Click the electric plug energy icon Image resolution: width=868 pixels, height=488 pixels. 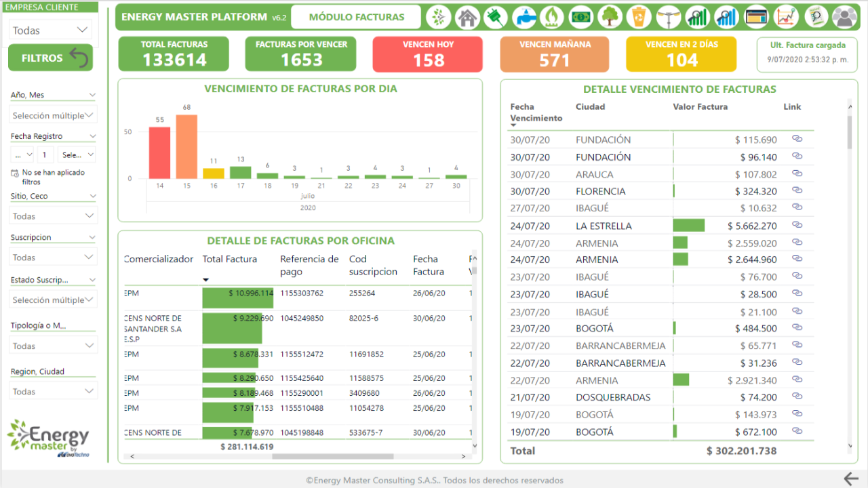pyautogui.click(x=496, y=17)
